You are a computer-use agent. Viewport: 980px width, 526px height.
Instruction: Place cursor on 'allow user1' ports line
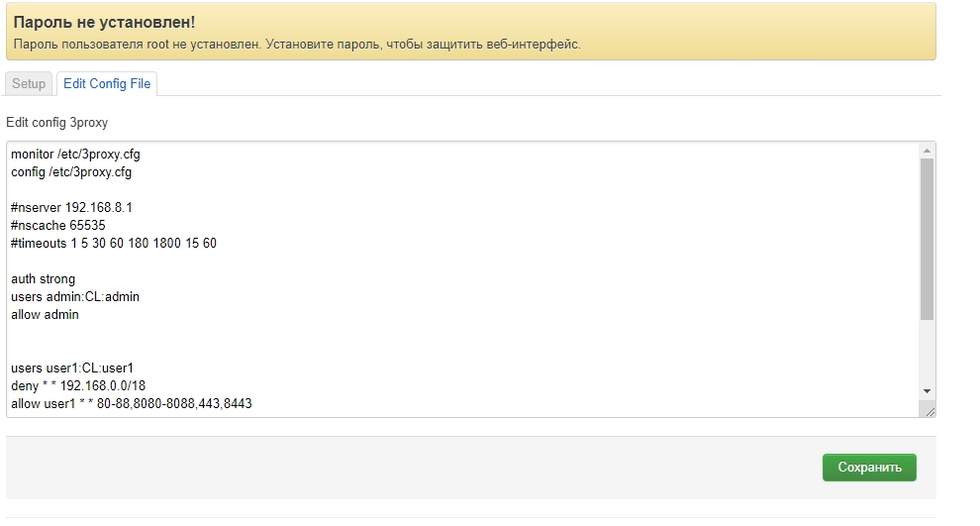(132, 404)
